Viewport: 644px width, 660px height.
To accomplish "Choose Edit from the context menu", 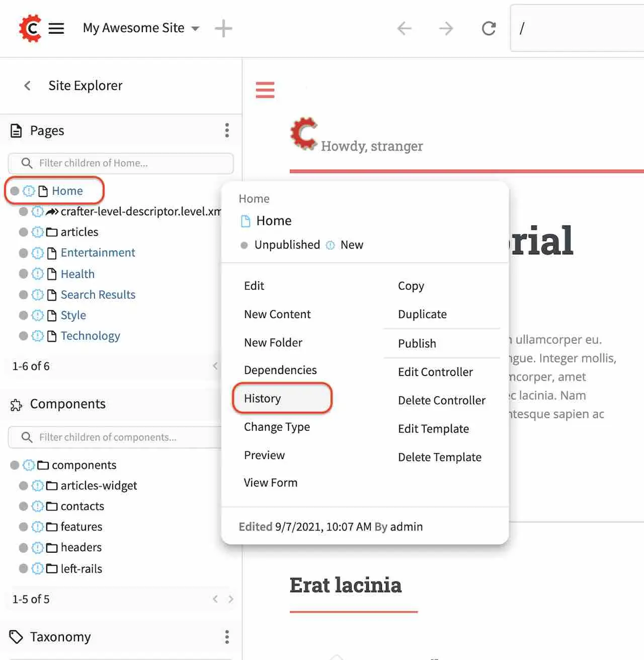I will click(254, 286).
